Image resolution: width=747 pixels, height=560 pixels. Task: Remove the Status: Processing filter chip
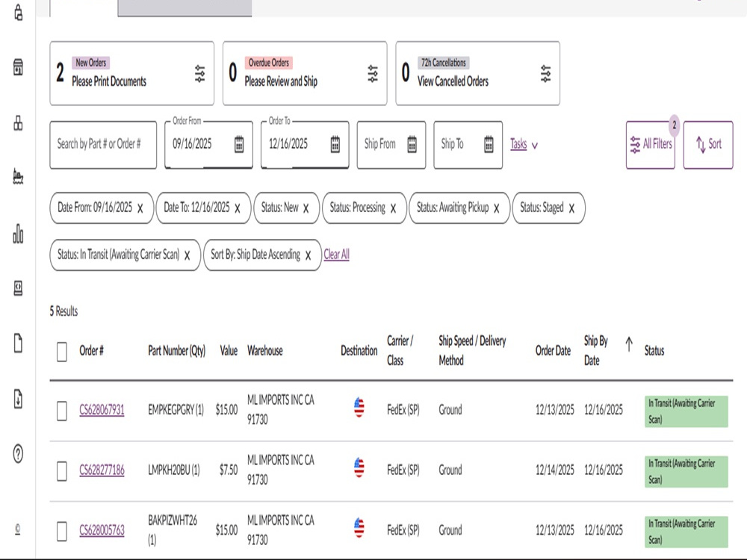393,208
